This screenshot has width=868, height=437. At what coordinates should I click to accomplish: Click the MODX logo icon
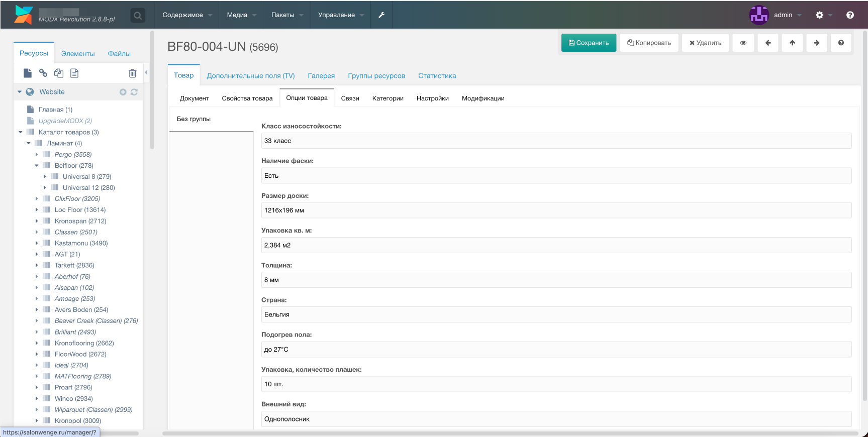23,15
